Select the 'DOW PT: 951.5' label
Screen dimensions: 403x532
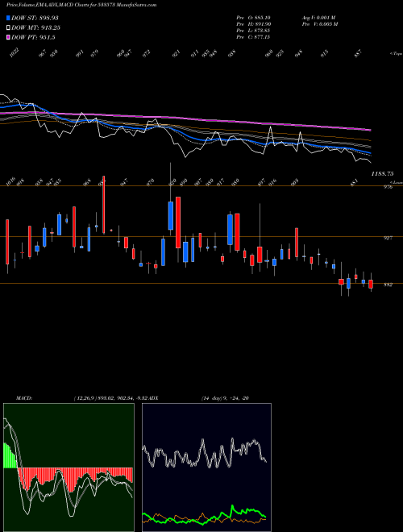[x=33, y=37]
